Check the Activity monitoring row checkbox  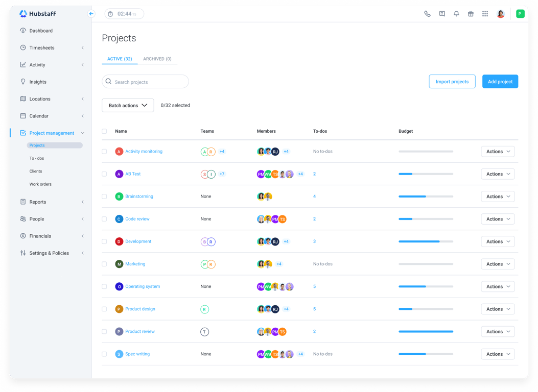point(104,152)
